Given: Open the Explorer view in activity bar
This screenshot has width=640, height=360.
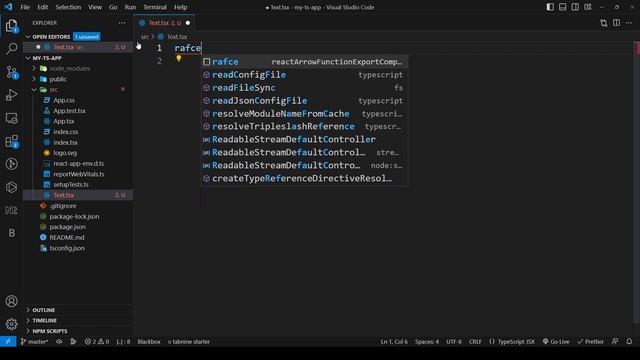Looking at the screenshot, I should (11, 26).
